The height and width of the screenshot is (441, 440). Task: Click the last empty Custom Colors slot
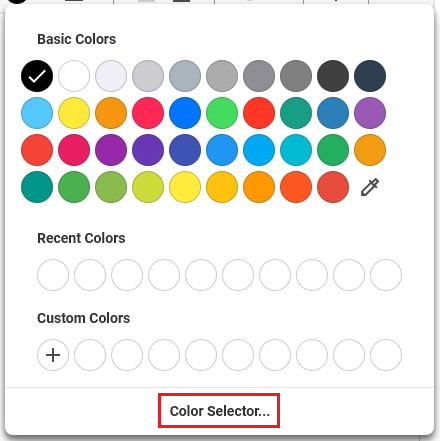coord(386,355)
